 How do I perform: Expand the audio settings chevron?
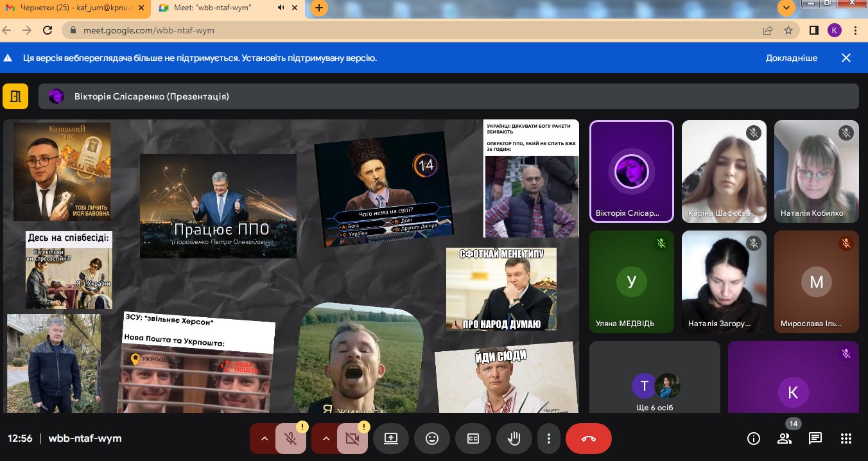(264, 439)
